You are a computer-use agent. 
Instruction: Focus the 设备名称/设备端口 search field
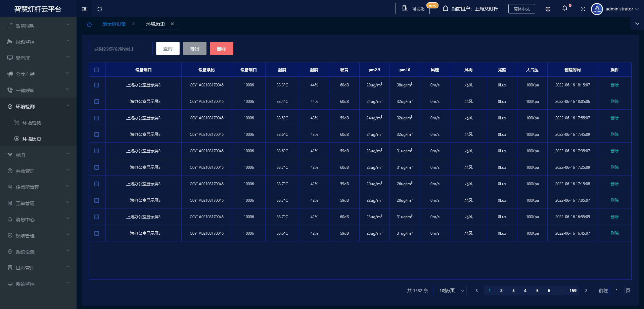[x=121, y=48]
